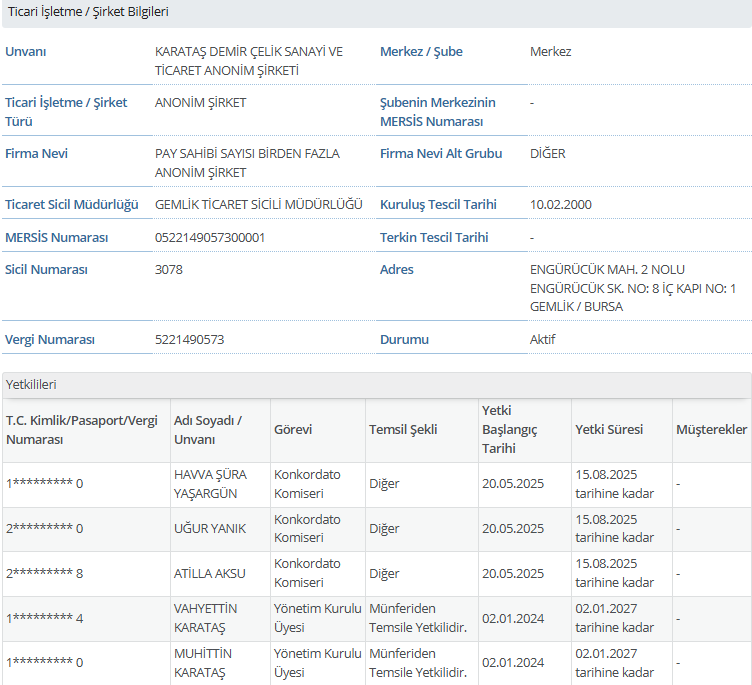Image resolution: width=752 pixels, height=685 pixels.
Task: Click the 'Aktif' status value
Action: [x=542, y=340]
